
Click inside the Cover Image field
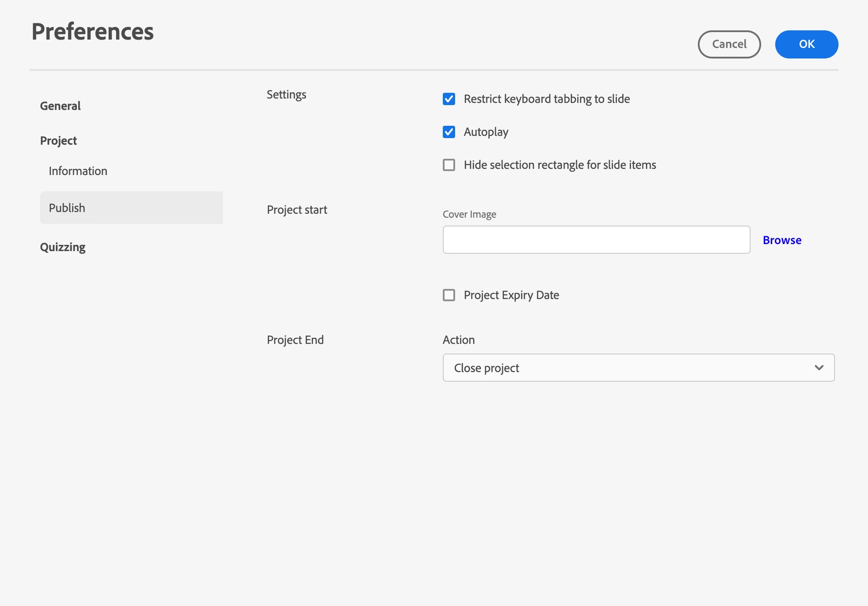[596, 240]
